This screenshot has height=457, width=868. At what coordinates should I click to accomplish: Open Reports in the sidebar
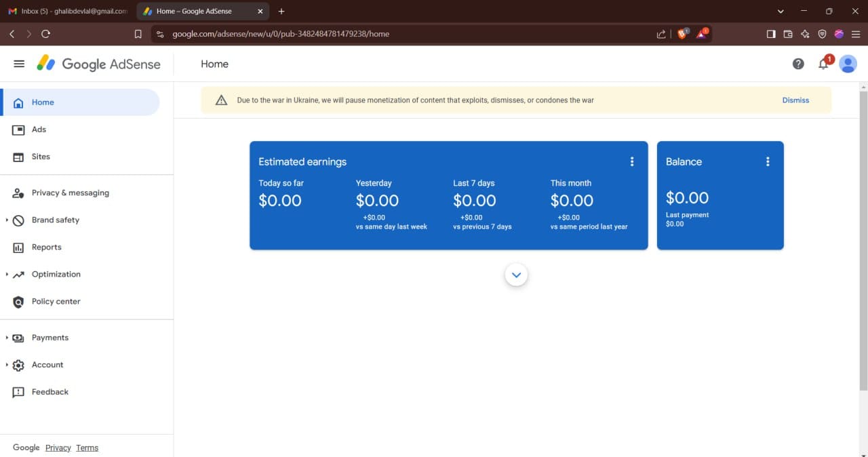[x=80, y=247]
